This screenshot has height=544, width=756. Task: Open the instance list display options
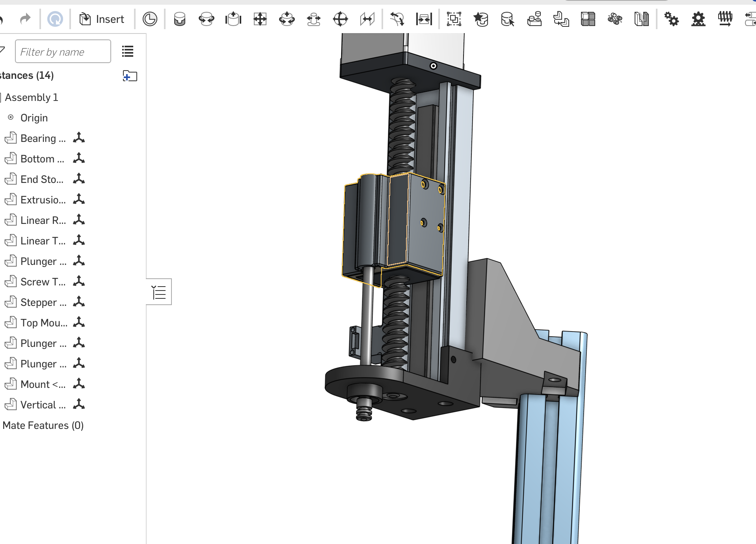(128, 51)
